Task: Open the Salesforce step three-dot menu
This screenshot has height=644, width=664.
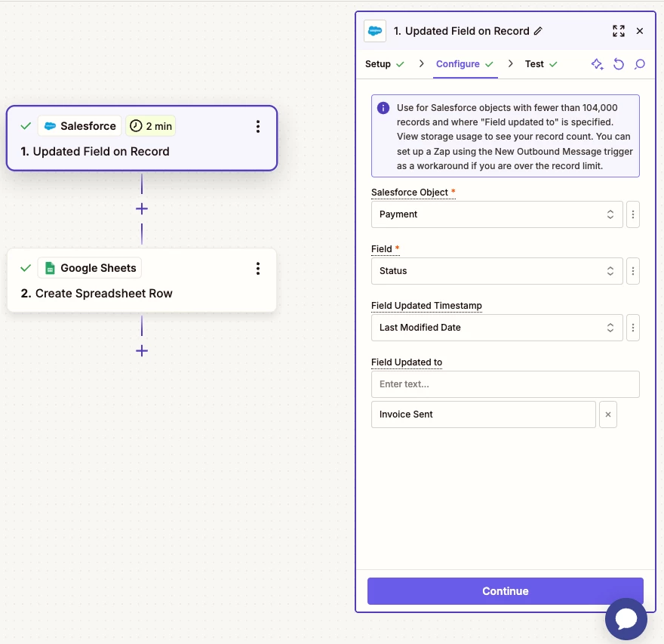Action: pyautogui.click(x=258, y=126)
